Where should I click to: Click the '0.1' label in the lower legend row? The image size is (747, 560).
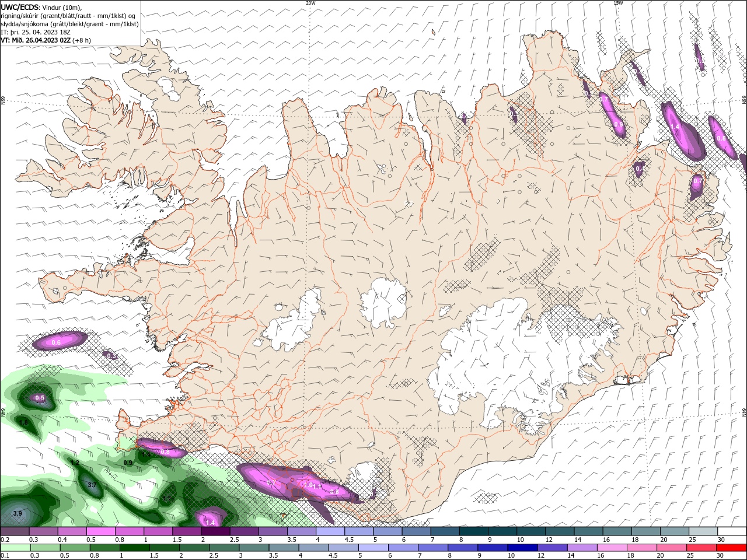click(x=5, y=556)
